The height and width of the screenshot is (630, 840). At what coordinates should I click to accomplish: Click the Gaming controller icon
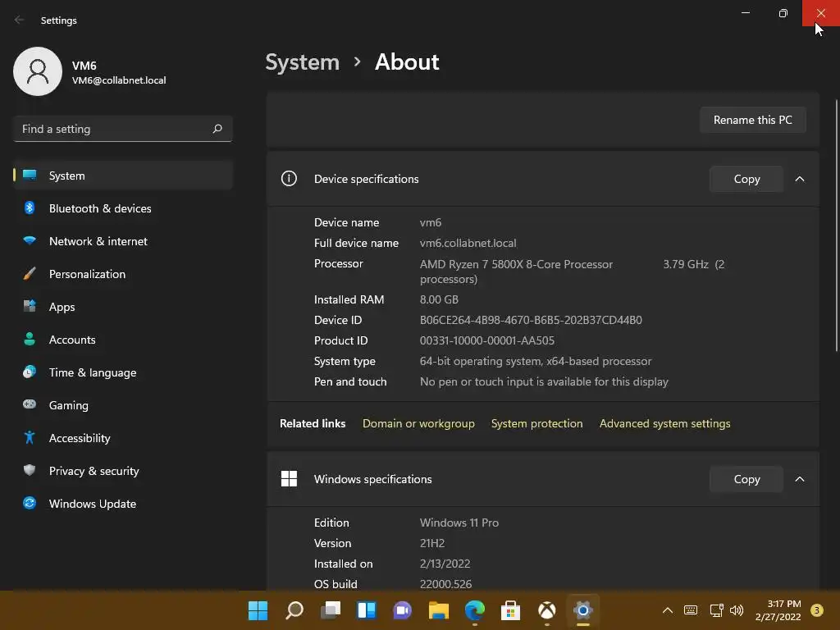click(30, 404)
